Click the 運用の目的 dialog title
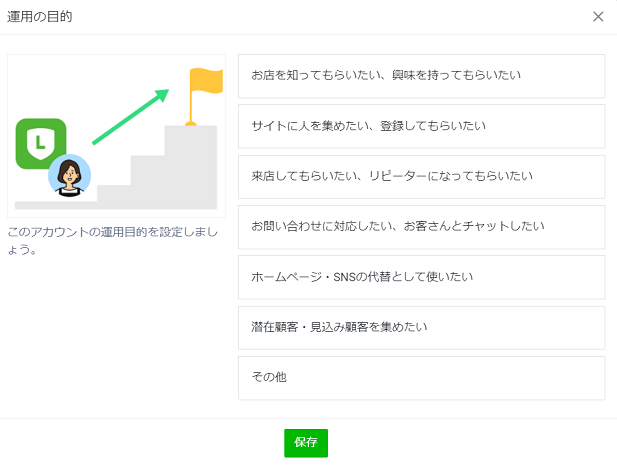617x466 pixels. [x=40, y=17]
